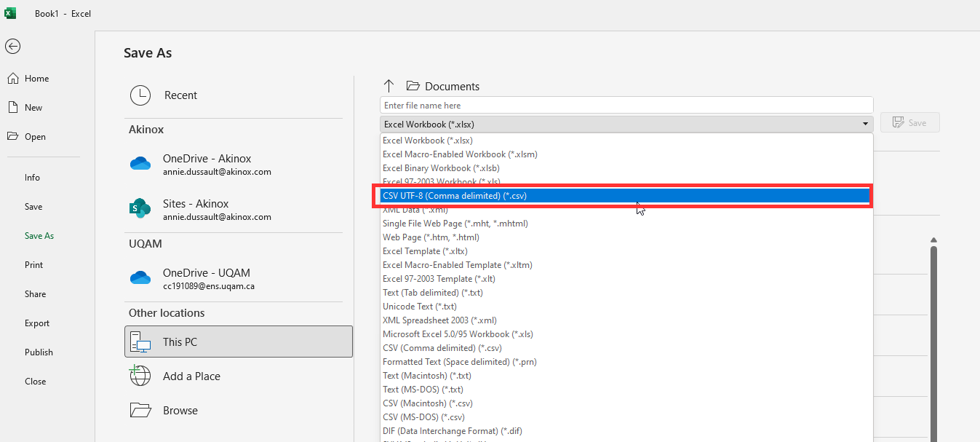
Task: Click the Save button with disk icon
Action: click(909, 122)
